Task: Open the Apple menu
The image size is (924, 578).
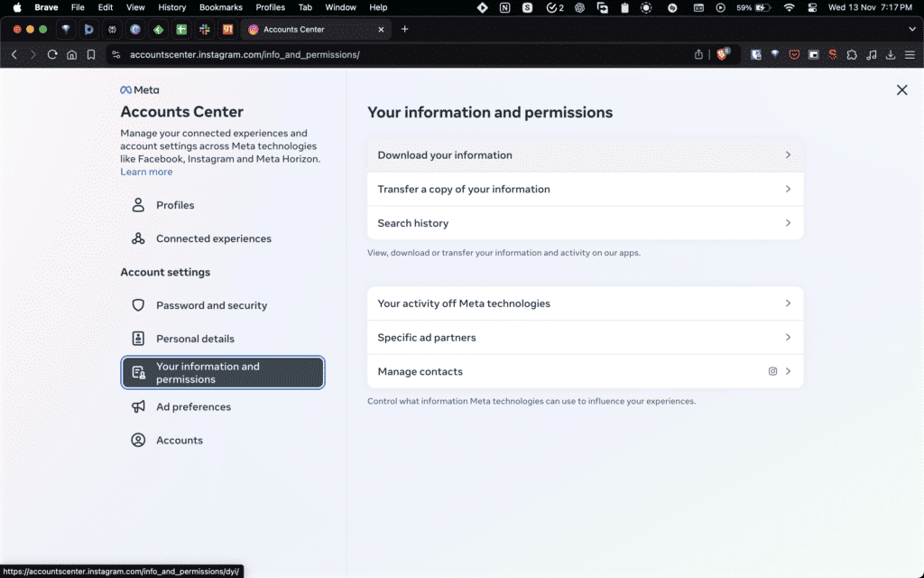Action: coord(17,7)
